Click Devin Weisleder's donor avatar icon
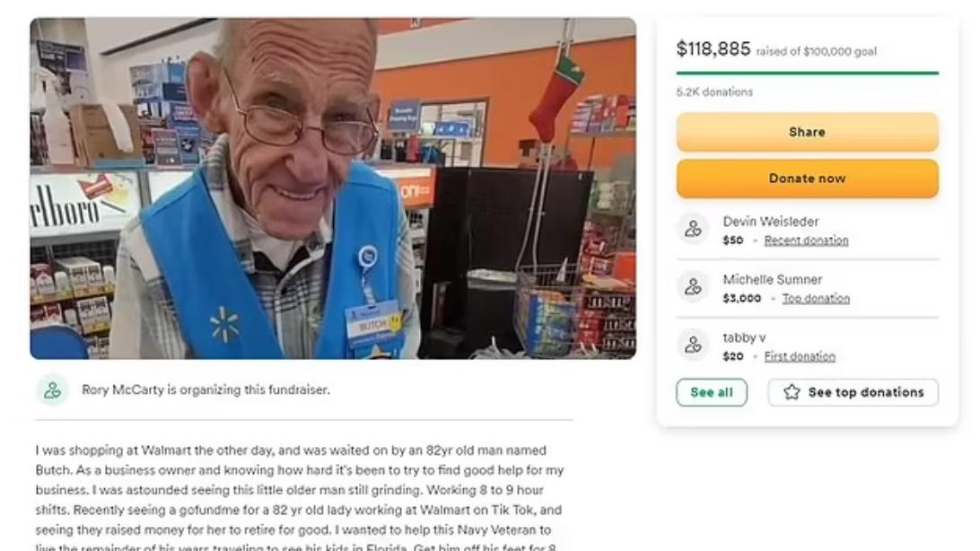980x551 pixels. pos(693,229)
